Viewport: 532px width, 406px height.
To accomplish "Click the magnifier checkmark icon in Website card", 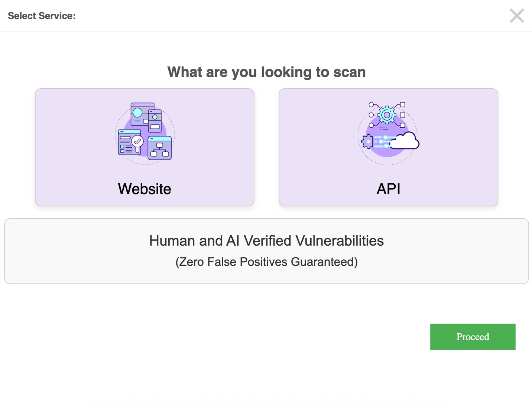I will [137, 142].
